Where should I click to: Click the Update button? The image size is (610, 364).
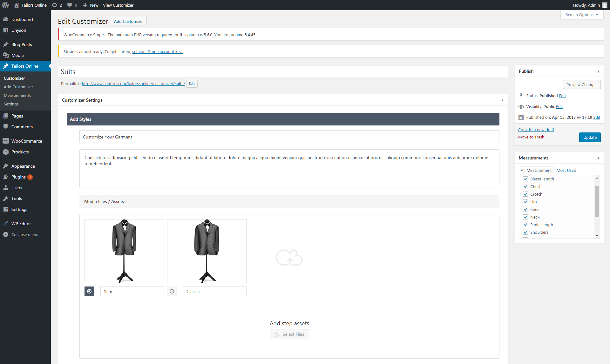(590, 137)
